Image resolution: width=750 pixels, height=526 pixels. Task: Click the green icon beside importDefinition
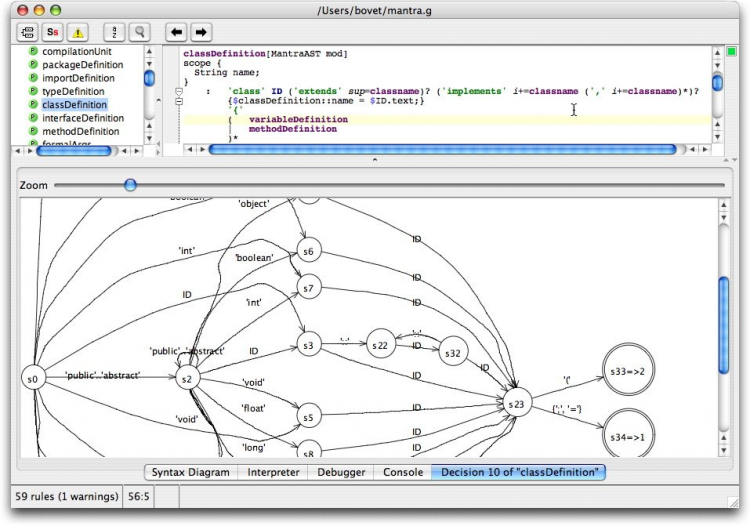pos(33,77)
